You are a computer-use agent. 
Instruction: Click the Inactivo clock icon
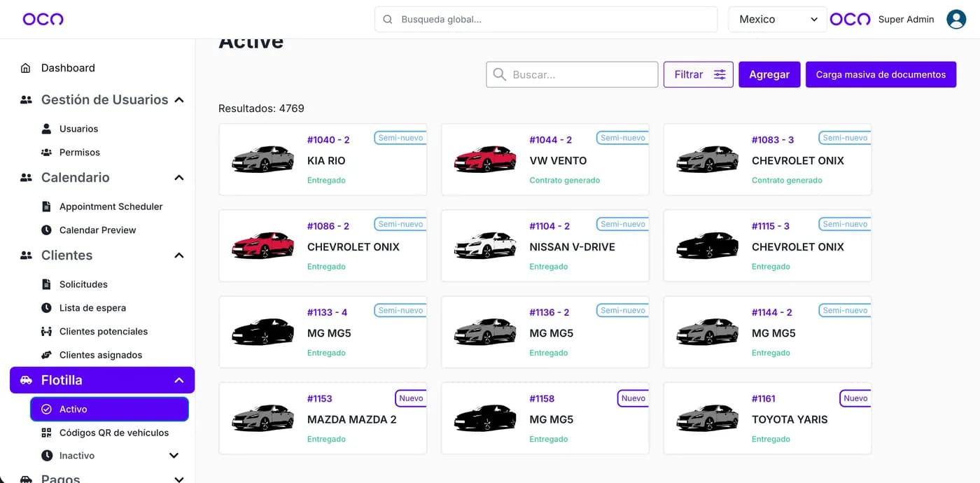click(x=46, y=456)
